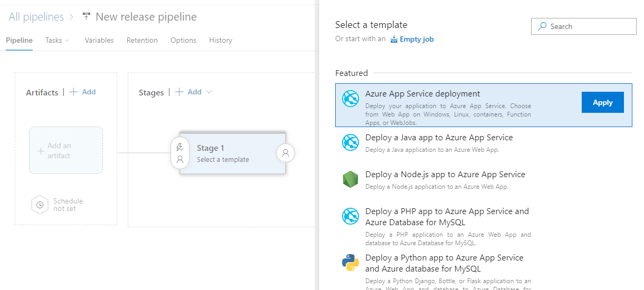Click 'Select a template' text inside Stage 1
This screenshot has height=290, width=644.
coord(223,159)
